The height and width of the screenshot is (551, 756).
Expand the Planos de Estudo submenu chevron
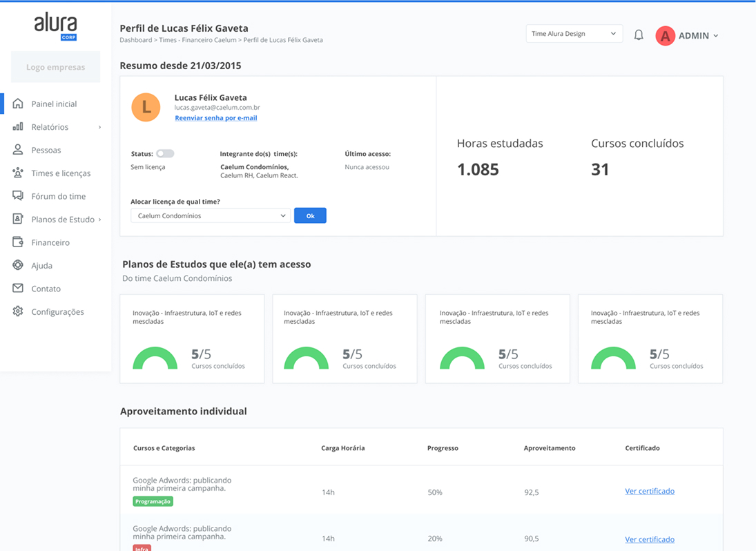100,220
